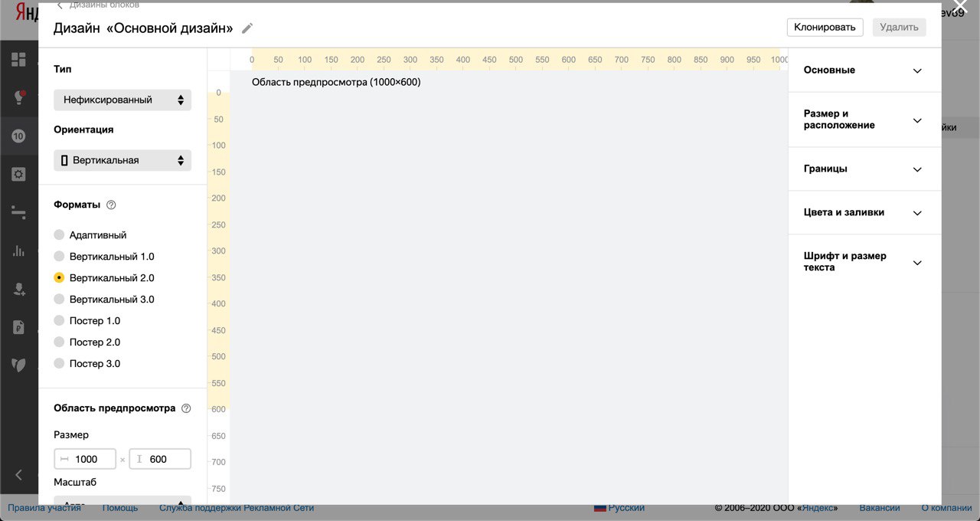Image resolution: width=980 pixels, height=521 pixels.
Task: Change language via Русский selector
Action: pyautogui.click(x=619, y=508)
